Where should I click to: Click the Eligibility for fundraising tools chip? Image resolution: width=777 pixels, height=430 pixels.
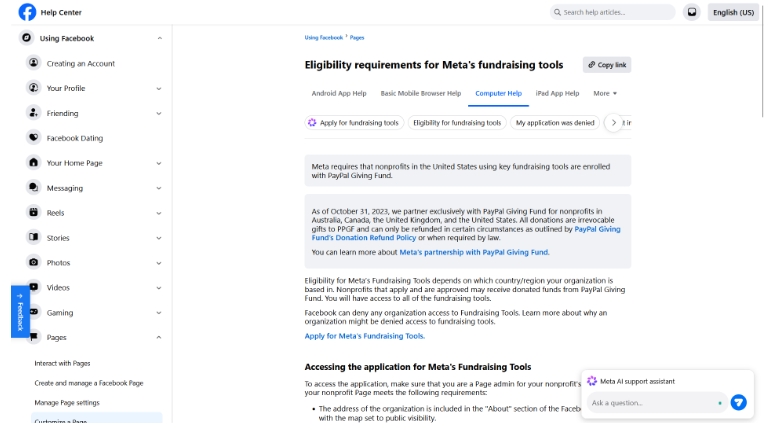point(457,122)
